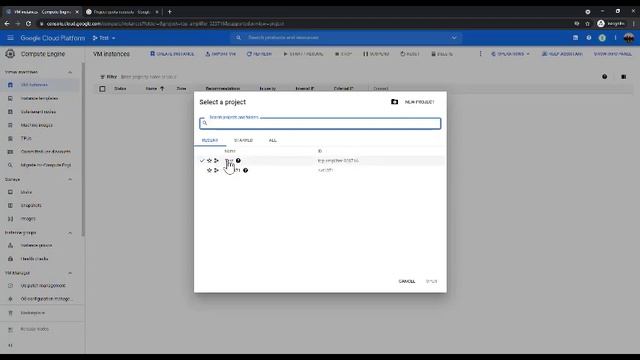This screenshot has width=640, height=360.
Task: Click the Stop toolbar button
Action: tap(343, 54)
